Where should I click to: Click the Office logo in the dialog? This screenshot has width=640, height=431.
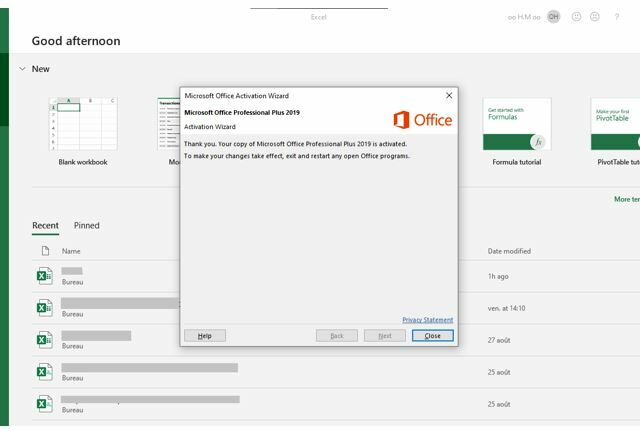pos(422,120)
